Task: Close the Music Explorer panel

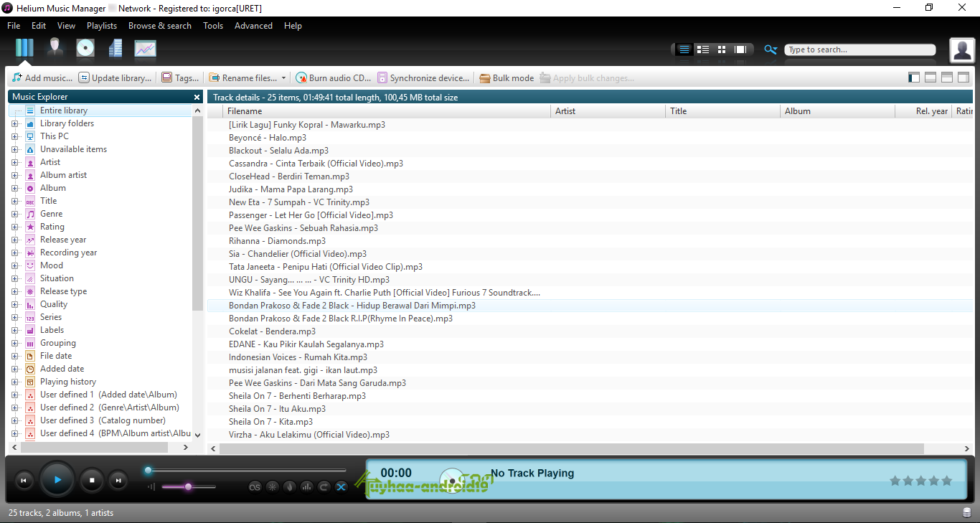Action: 197,97
